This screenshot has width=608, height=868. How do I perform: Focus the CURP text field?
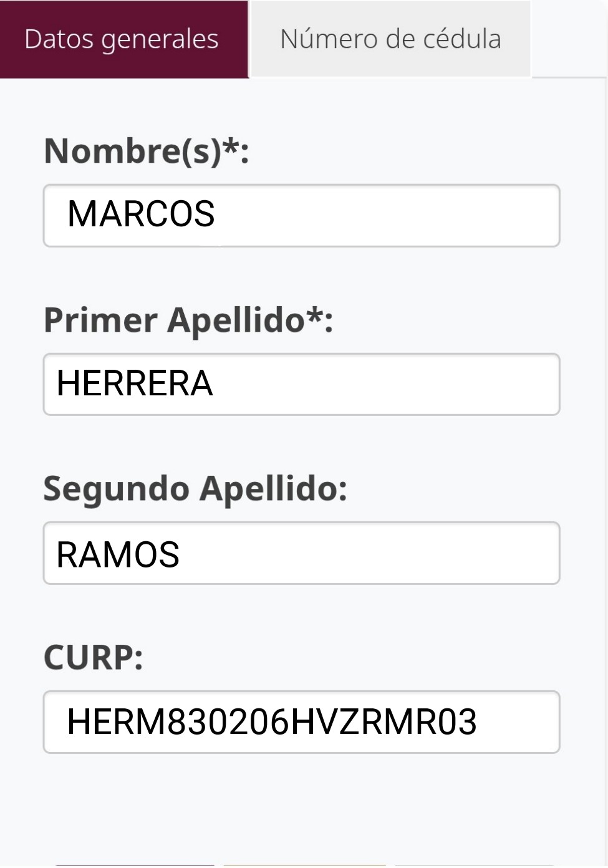tap(518, 722)
